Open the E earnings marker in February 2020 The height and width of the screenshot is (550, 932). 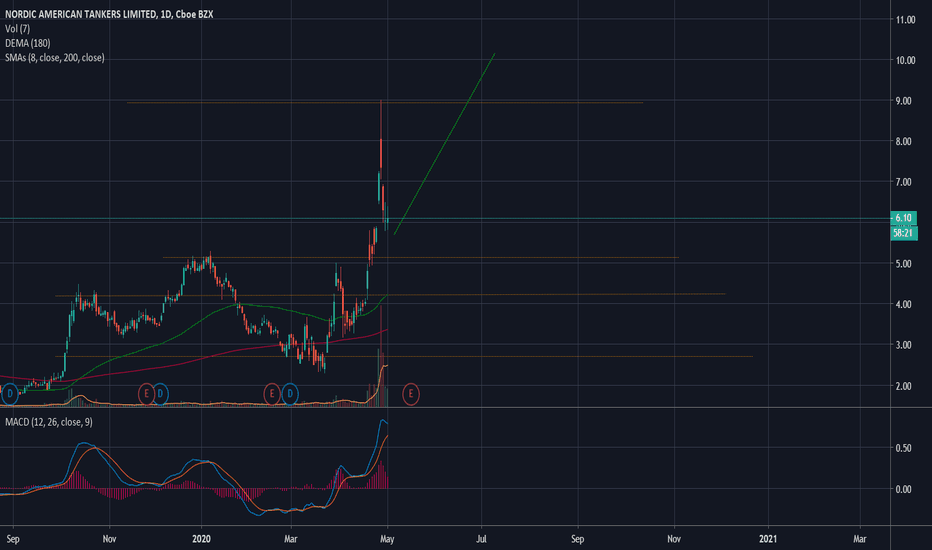(272, 394)
